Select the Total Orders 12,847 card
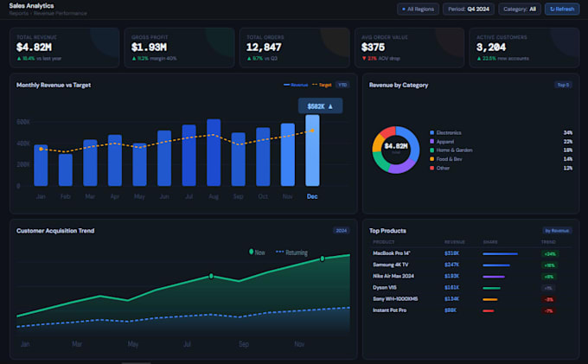 [x=294, y=48]
